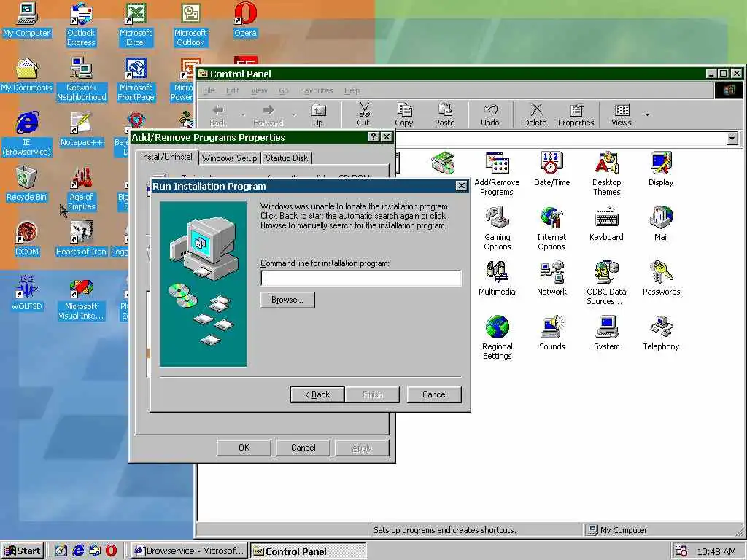The image size is (747, 560).
Task: Switch to Browservice taskbar window
Action: tap(189, 551)
